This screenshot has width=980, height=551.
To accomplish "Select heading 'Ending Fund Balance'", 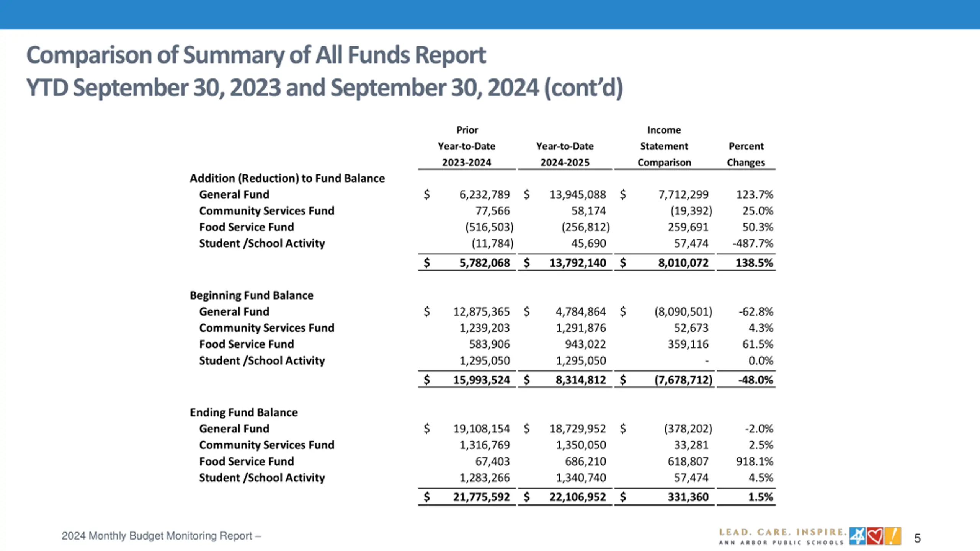I will pyautogui.click(x=243, y=412).
